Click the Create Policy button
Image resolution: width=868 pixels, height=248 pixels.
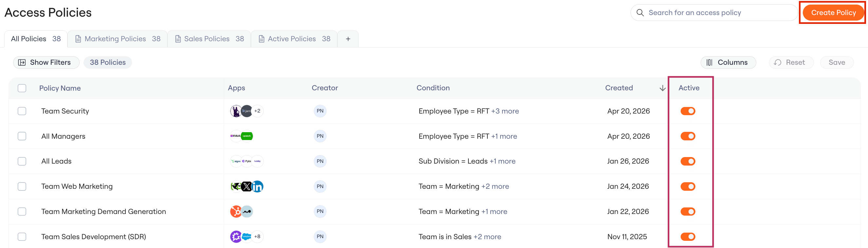(833, 13)
